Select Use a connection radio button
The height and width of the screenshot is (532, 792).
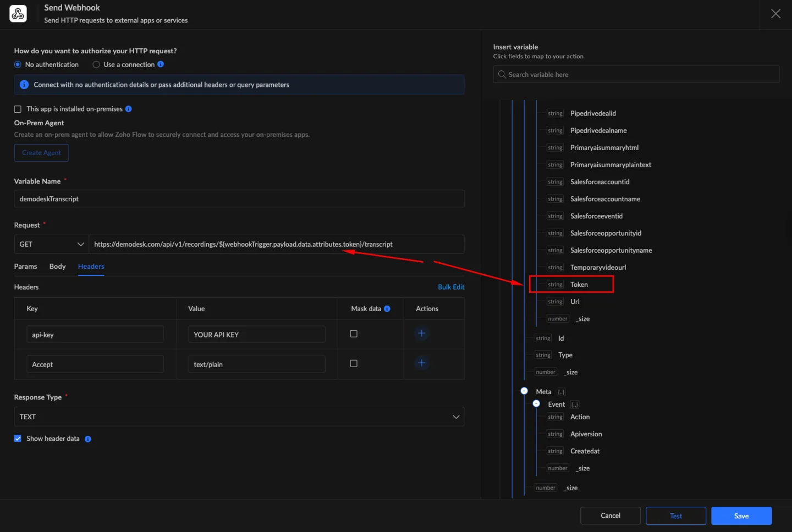pos(96,64)
